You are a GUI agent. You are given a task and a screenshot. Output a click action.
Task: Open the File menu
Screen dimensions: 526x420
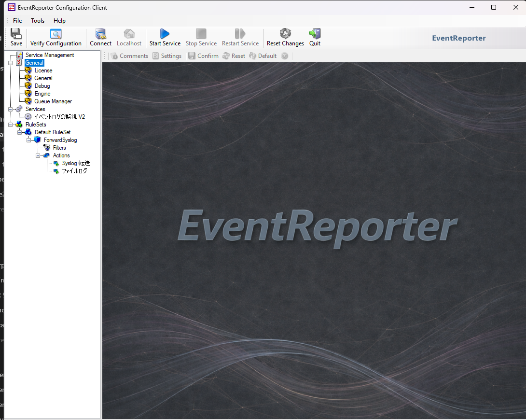(17, 21)
